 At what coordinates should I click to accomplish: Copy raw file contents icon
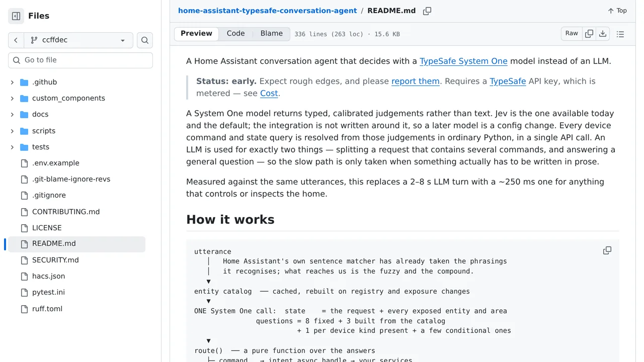[x=589, y=34]
